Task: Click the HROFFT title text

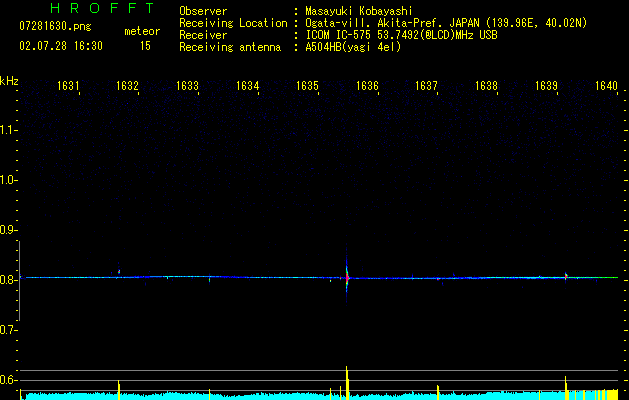Action: [103, 8]
